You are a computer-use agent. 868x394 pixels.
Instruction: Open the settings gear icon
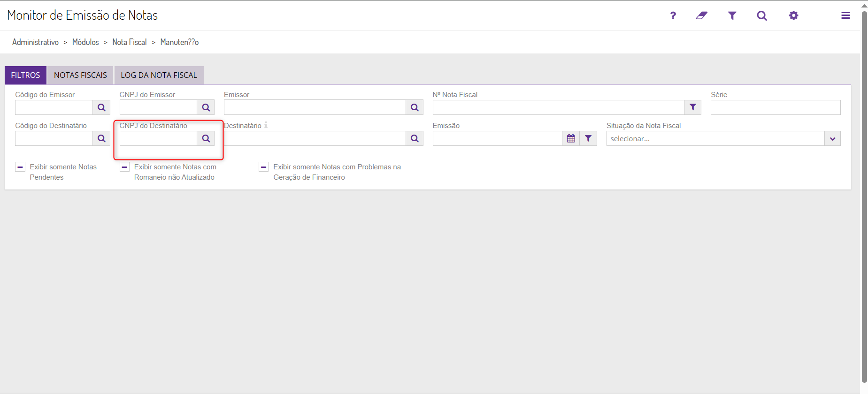tap(793, 15)
